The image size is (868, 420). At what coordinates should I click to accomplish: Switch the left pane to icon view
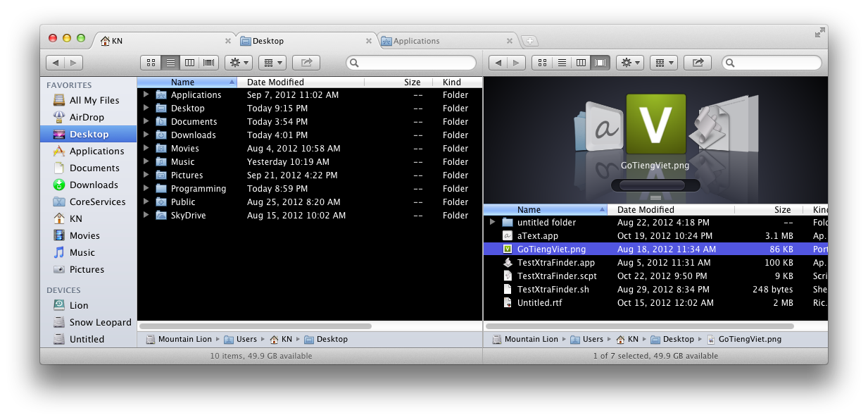click(150, 63)
